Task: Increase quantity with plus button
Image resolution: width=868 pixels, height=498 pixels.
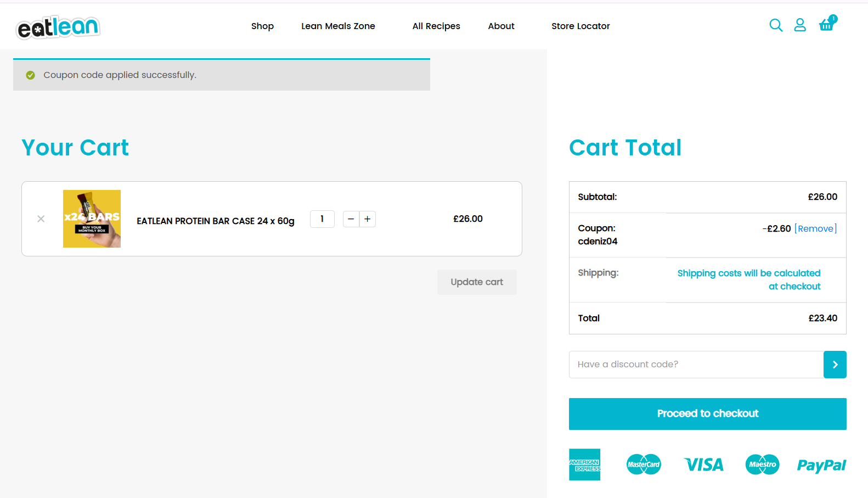Action: pyautogui.click(x=368, y=219)
